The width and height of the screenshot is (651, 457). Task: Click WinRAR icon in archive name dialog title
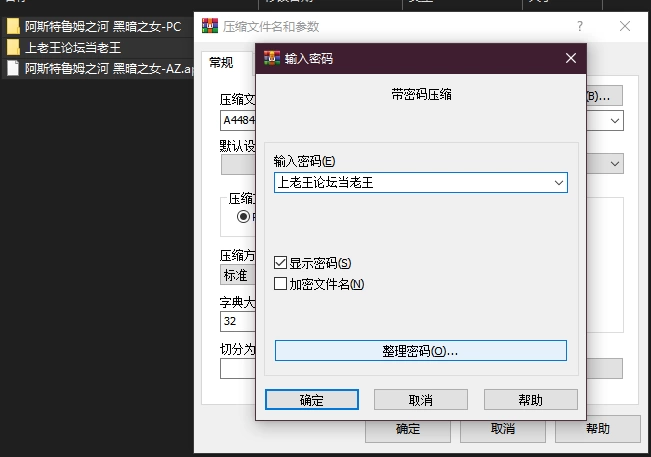point(210,26)
